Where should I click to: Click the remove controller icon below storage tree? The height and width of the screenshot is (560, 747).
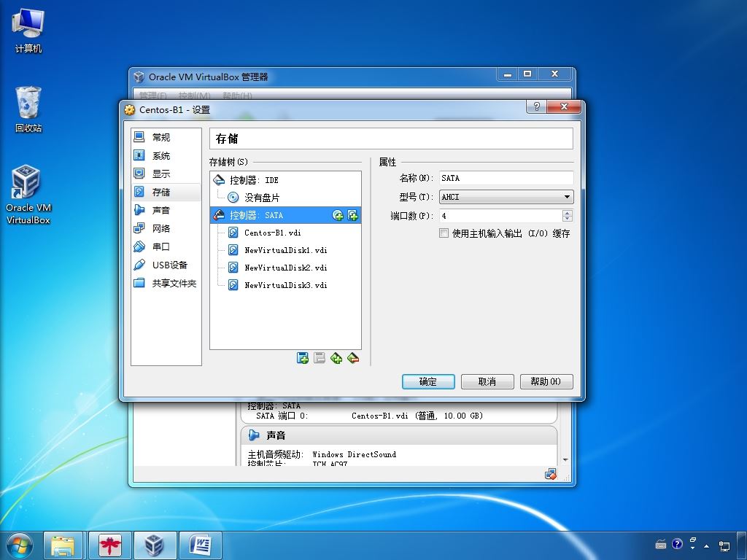(353, 358)
